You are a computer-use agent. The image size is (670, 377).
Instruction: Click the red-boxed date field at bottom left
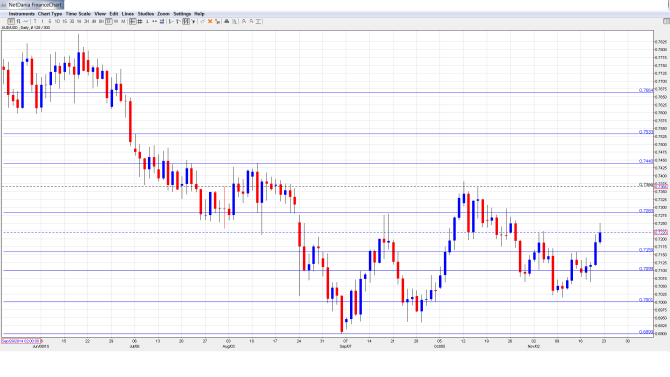21,341
